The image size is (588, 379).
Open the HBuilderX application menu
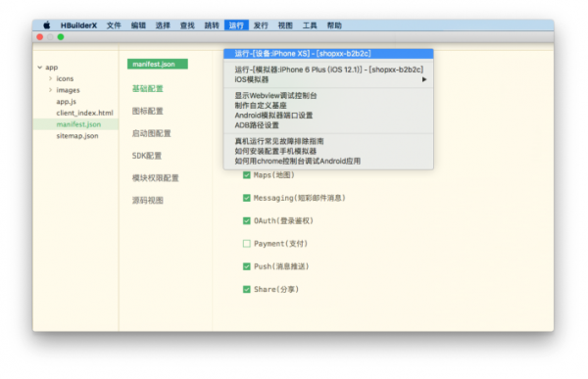[x=78, y=25]
